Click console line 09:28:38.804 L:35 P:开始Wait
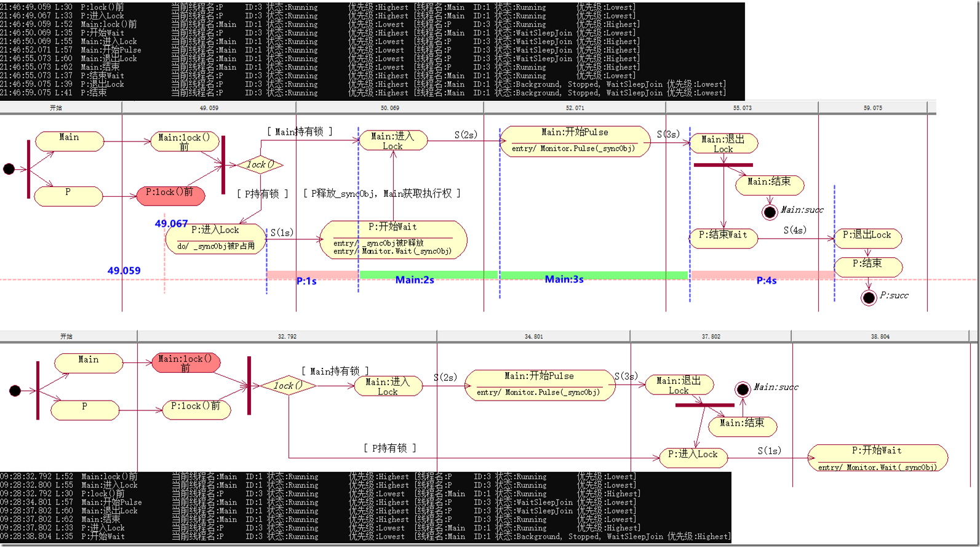This screenshot has width=980, height=547. coord(365,537)
